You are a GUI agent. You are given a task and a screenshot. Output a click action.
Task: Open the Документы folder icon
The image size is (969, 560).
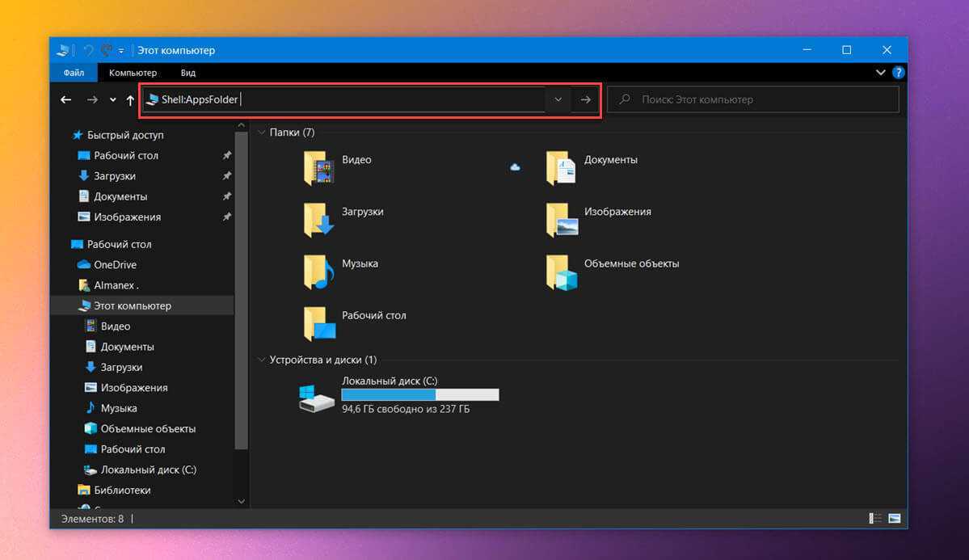pos(561,168)
